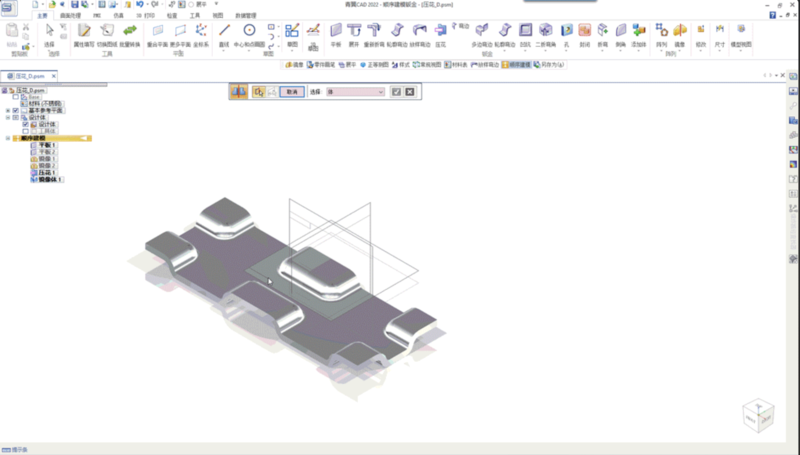
Task: Click the 中心和点画圆 circle tool
Action: coord(250,34)
